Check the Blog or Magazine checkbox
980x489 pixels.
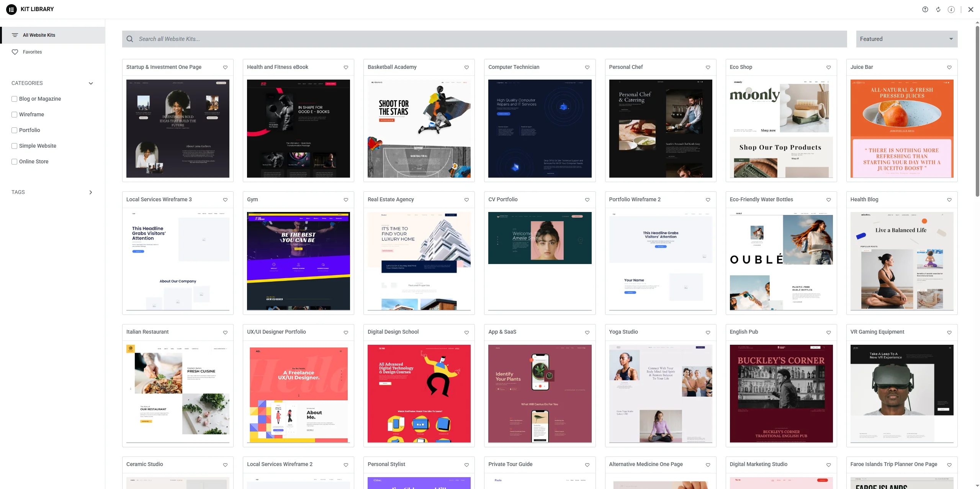[15, 99]
